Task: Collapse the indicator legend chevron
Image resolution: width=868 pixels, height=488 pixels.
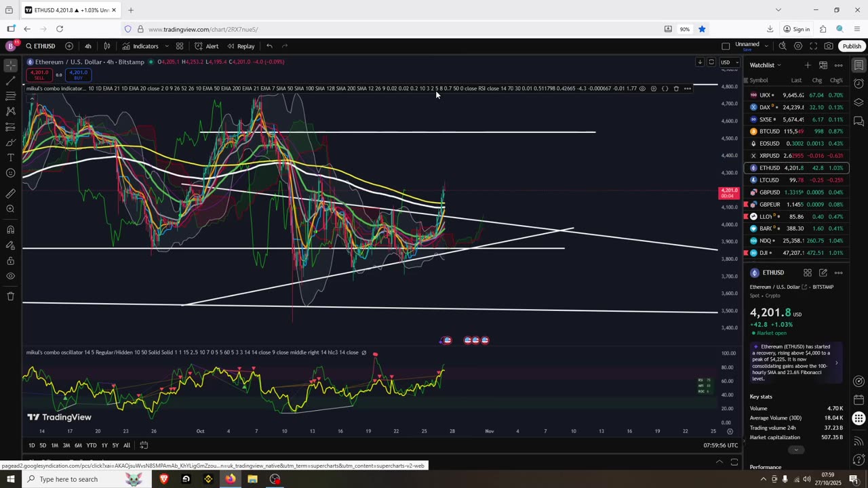Action: 31,99
